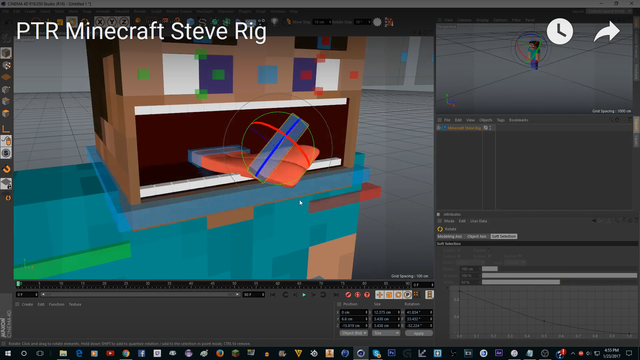Open the Windows Start menu
Screen dimensions: 640x360
tap(8, 353)
